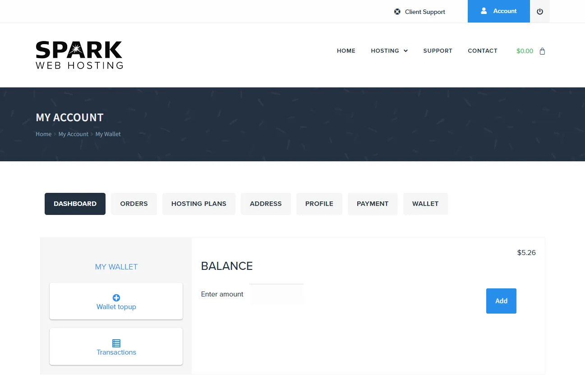The height and width of the screenshot is (392, 585).
Task: Open the Payment tab
Action: [x=372, y=204]
